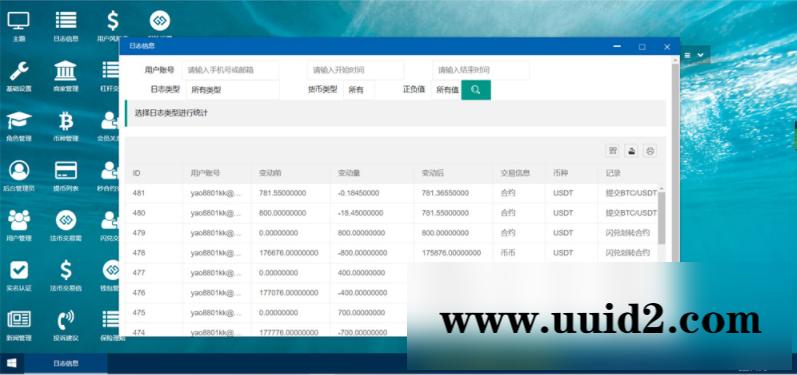Click the table export icon
The image size is (797, 375).
(x=631, y=150)
